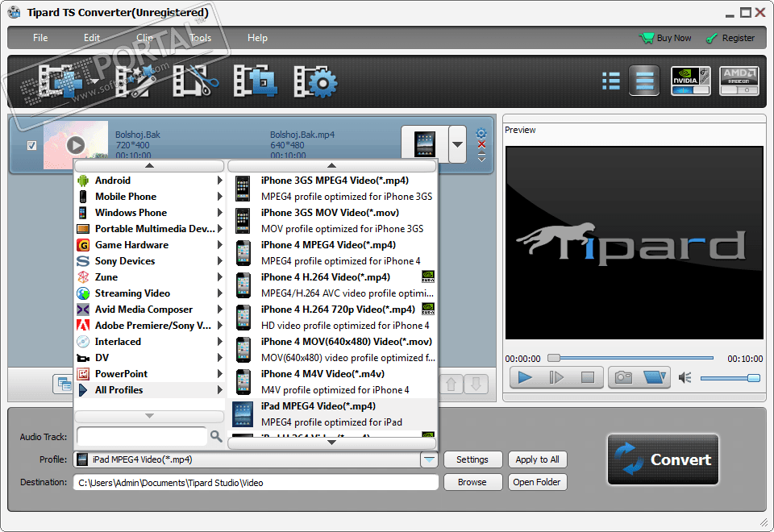Open the File menu

[x=40, y=38]
